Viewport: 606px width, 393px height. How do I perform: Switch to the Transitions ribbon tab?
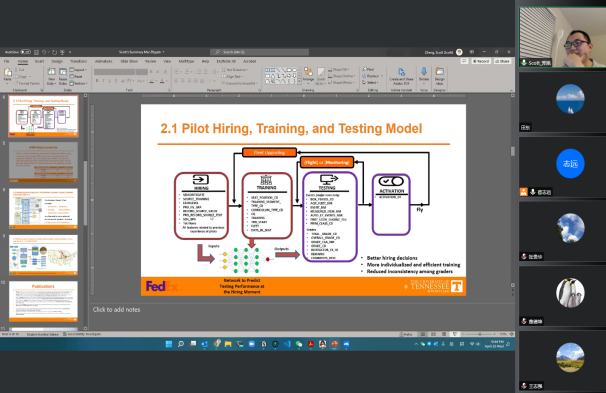point(78,61)
